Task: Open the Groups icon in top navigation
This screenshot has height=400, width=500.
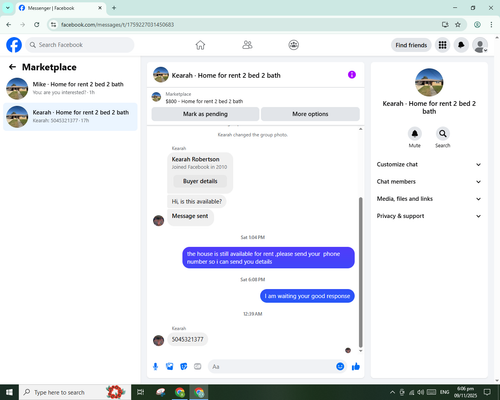Action: (294, 45)
